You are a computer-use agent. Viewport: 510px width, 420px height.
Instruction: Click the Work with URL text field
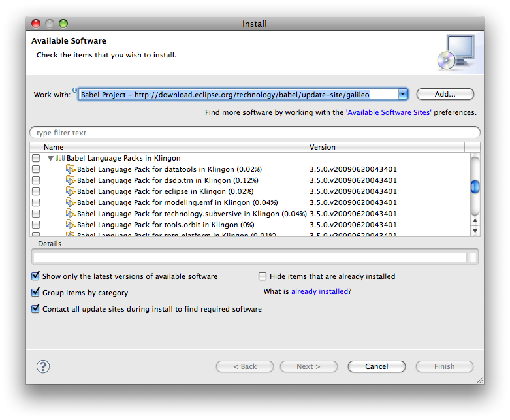(238, 94)
